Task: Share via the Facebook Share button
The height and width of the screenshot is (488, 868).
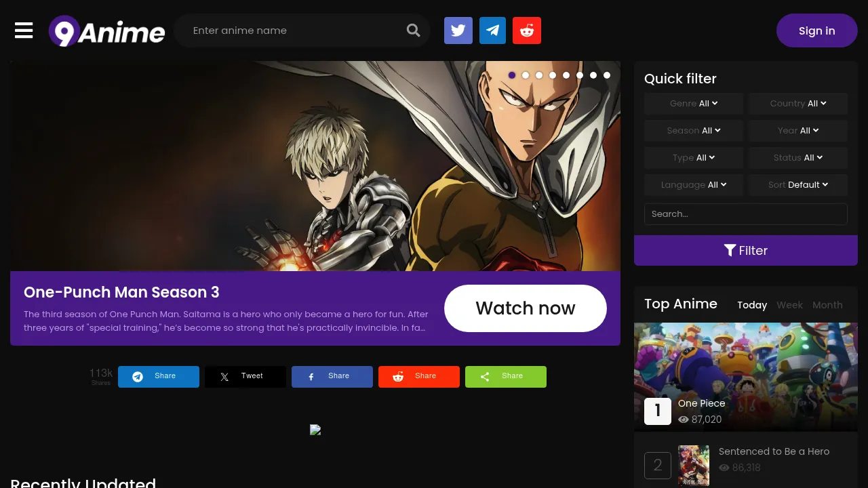Action: (332, 376)
